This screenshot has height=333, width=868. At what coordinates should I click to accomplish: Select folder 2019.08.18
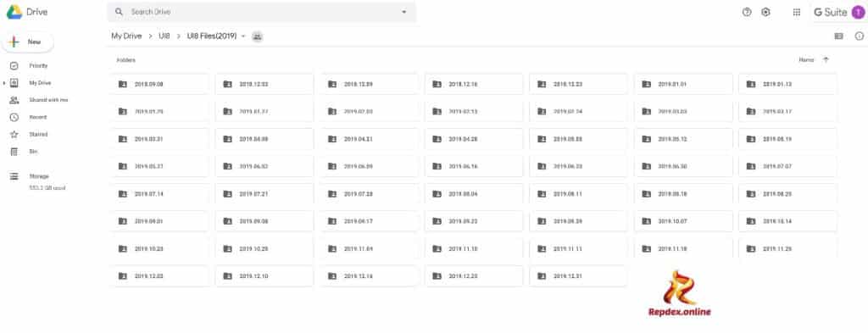click(x=683, y=194)
